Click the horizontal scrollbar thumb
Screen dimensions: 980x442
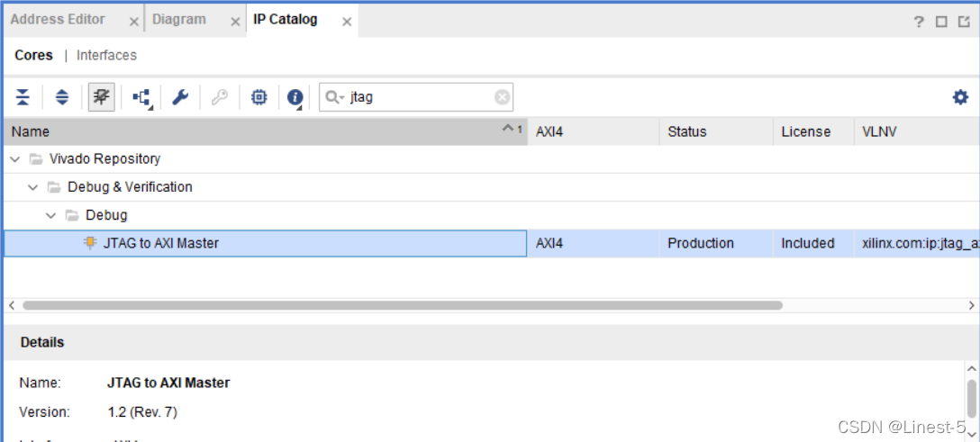403,305
